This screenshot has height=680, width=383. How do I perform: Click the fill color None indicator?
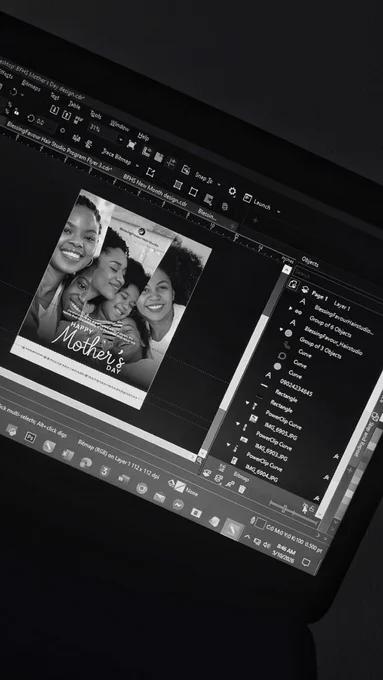click(184, 489)
